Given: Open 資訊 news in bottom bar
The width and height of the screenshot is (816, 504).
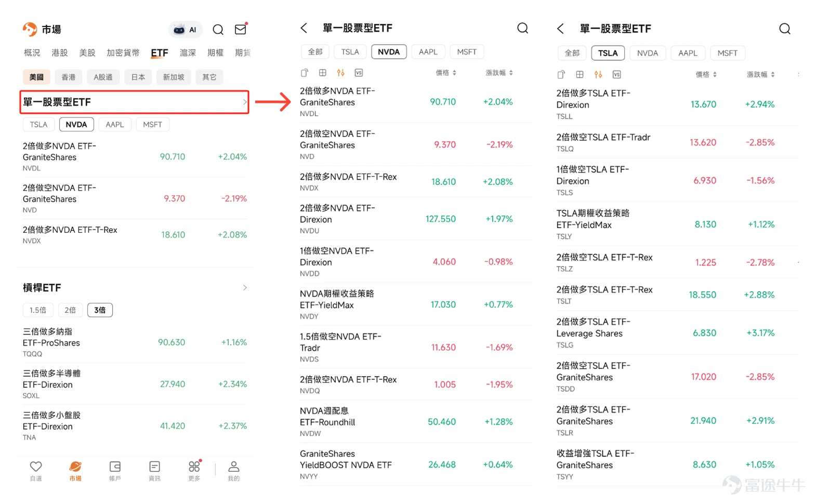Looking at the screenshot, I should [x=154, y=471].
